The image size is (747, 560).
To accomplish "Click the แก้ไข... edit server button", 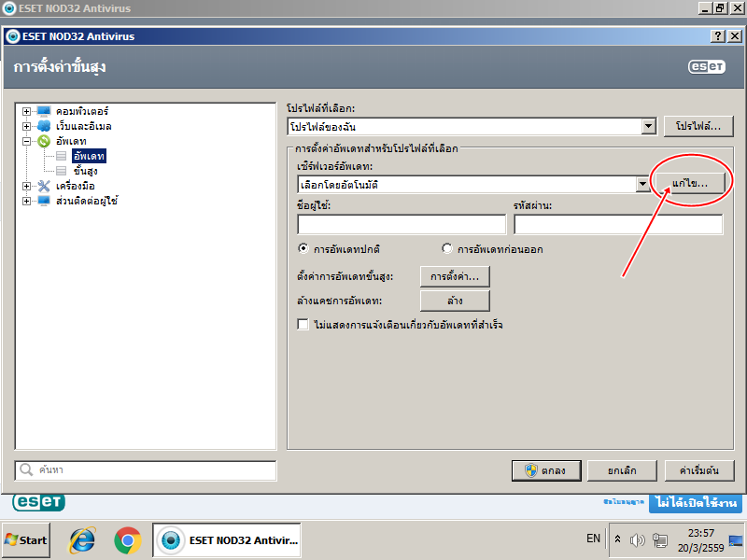I will (x=690, y=183).
